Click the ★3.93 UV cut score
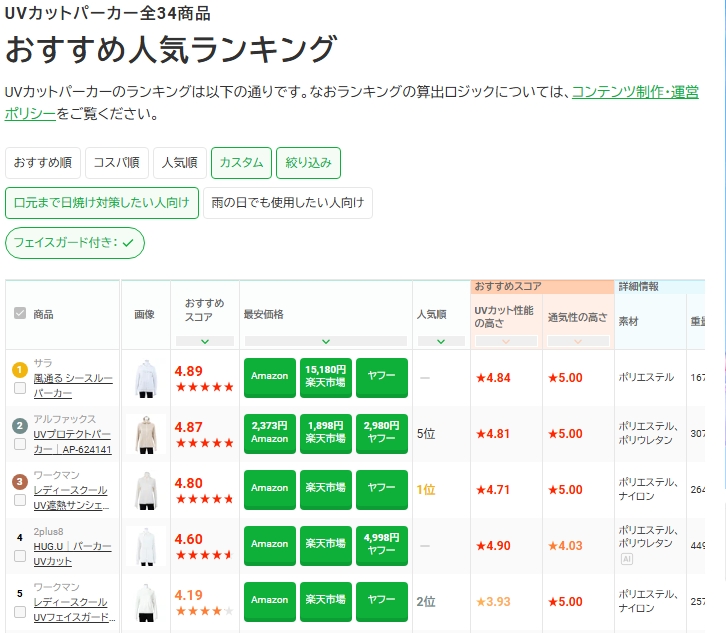This screenshot has height=633, width=726. [x=493, y=602]
